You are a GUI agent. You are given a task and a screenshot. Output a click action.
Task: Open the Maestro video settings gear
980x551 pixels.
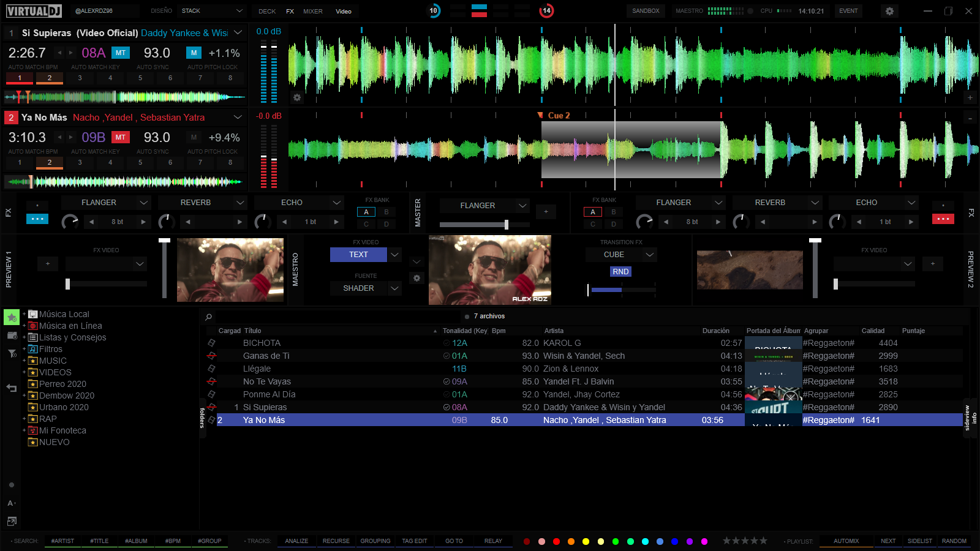tap(417, 278)
